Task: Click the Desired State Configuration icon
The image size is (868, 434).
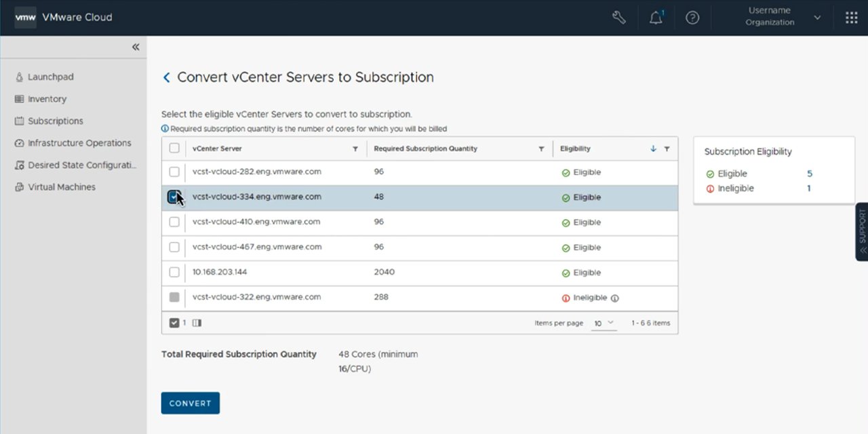Action: coord(20,165)
